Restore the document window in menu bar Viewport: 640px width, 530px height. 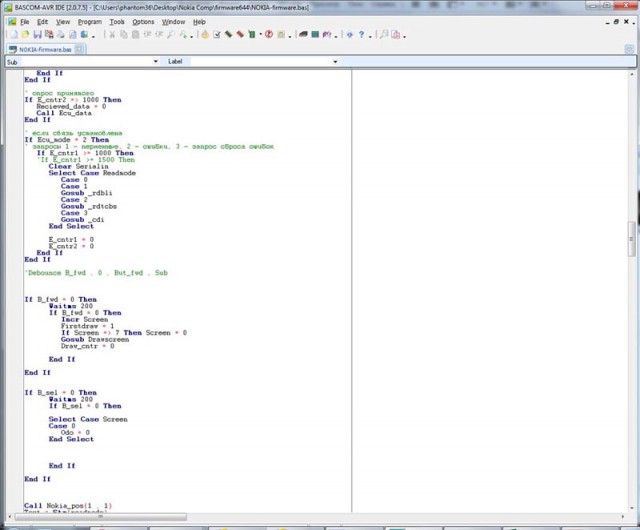click(616, 22)
